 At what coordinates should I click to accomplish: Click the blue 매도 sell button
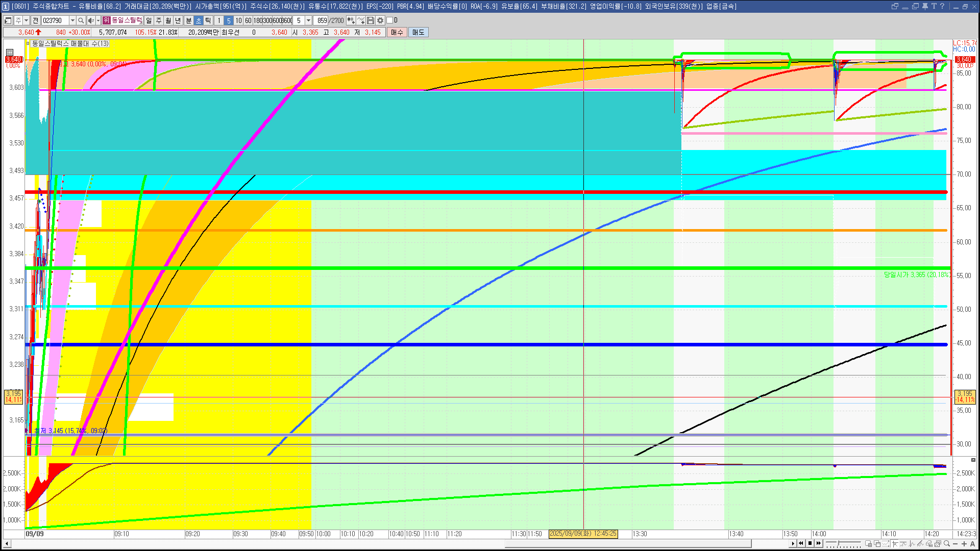click(x=418, y=32)
